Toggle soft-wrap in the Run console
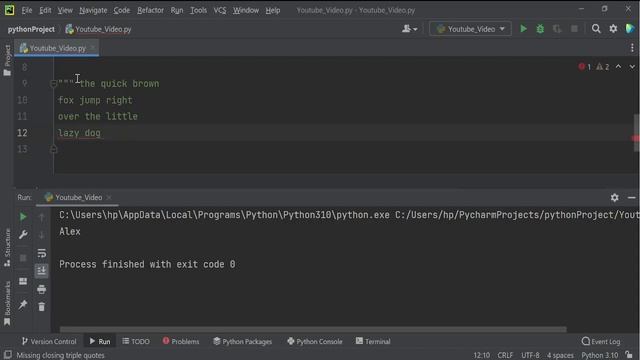 (42, 253)
